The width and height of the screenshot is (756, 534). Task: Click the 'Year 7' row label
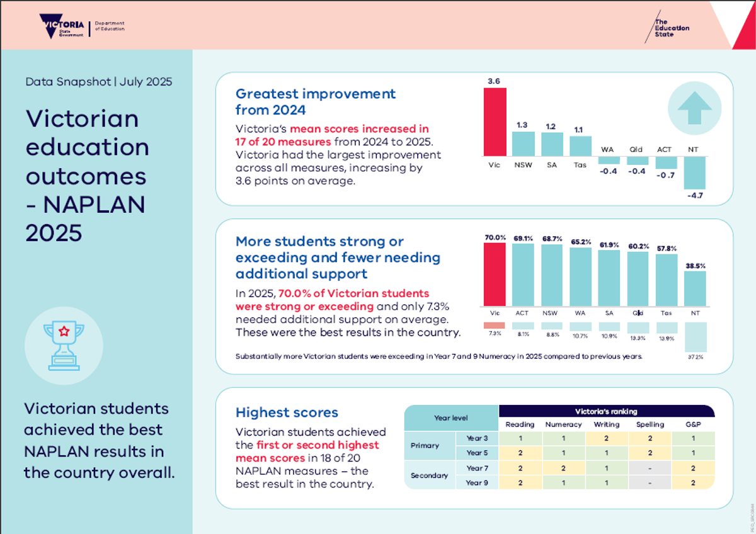pyautogui.click(x=477, y=468)
